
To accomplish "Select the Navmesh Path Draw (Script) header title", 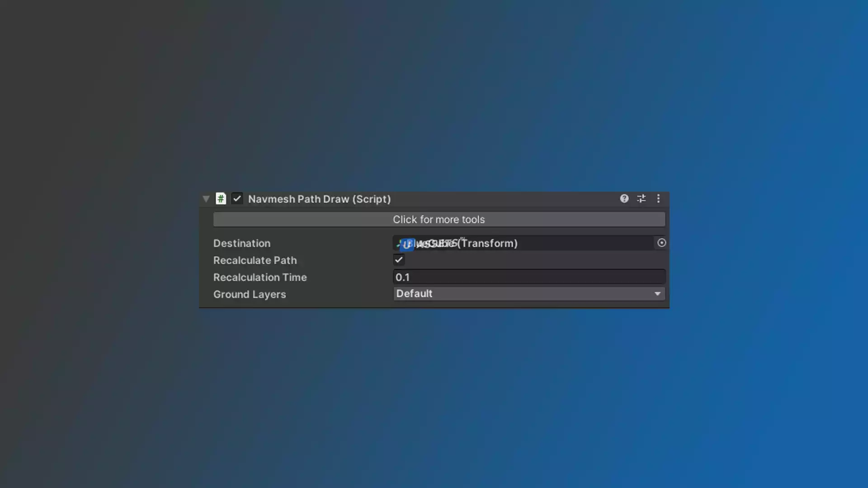I will (x=319, y=199).
